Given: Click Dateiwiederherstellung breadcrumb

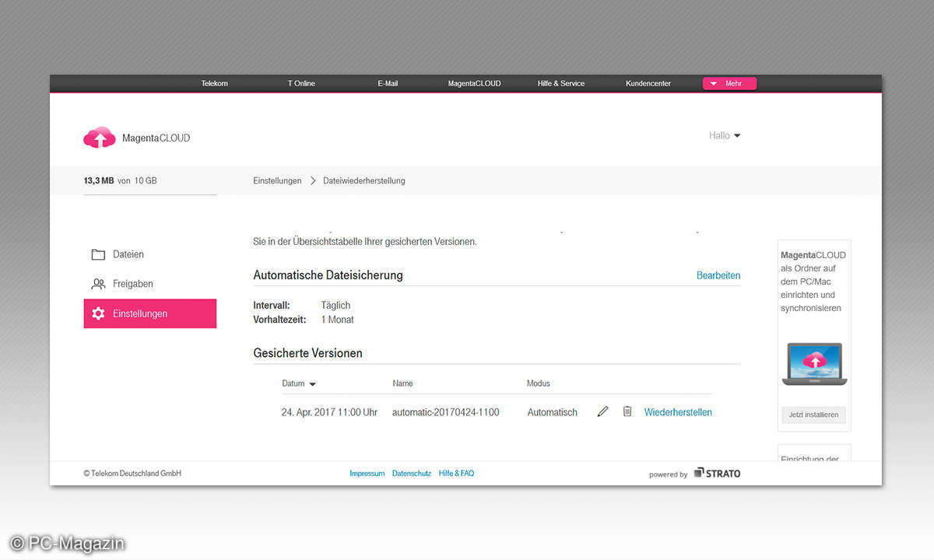Looking at the screenshot, I should click(x=364, y=180).
